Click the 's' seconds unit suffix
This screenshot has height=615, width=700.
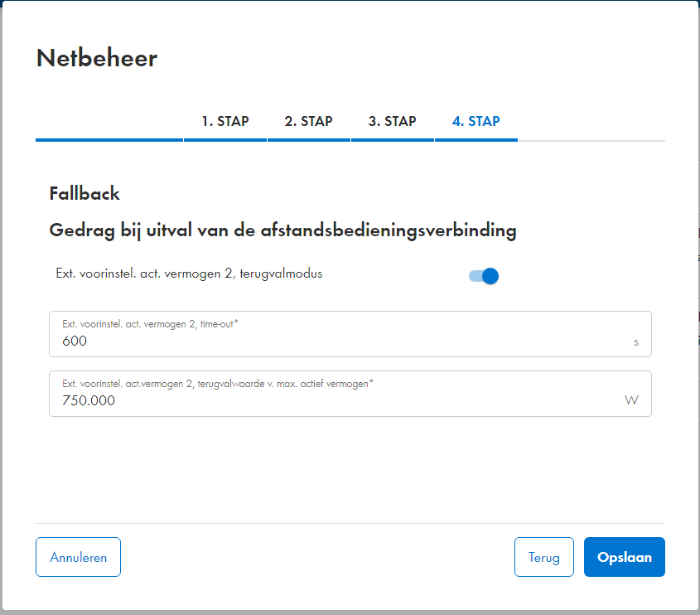click(635, 341)
